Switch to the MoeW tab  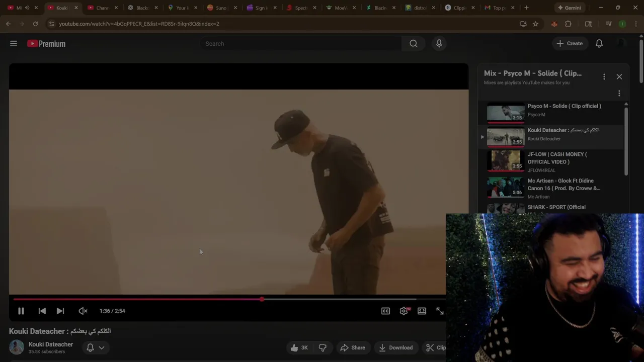click(x=340, y=8)
